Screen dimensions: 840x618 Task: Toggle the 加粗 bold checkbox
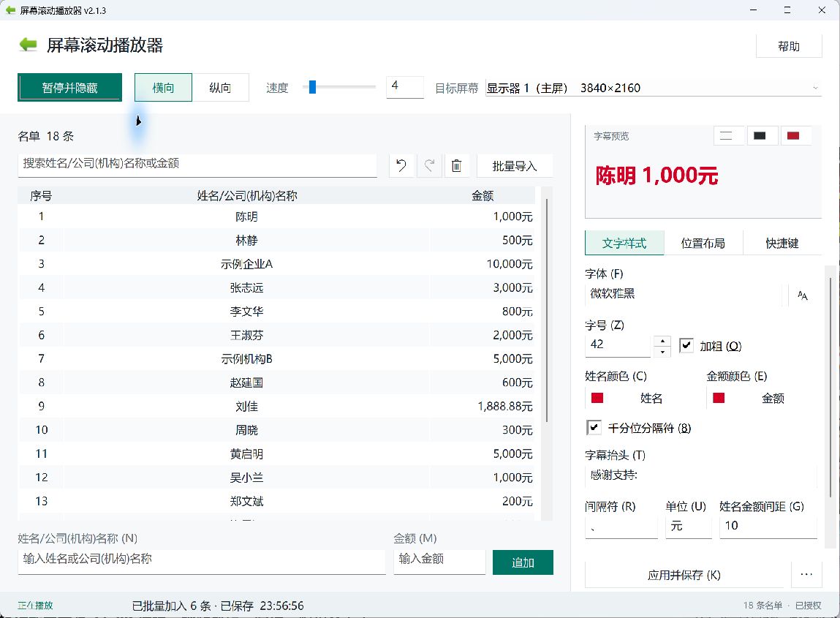point(686,346)
